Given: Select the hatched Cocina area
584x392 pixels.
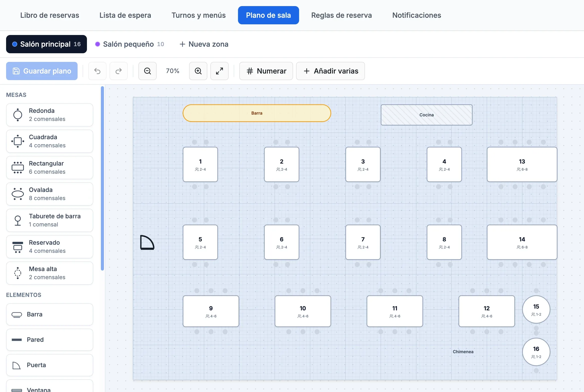Looking at the screenshot, I should point(427,115).
